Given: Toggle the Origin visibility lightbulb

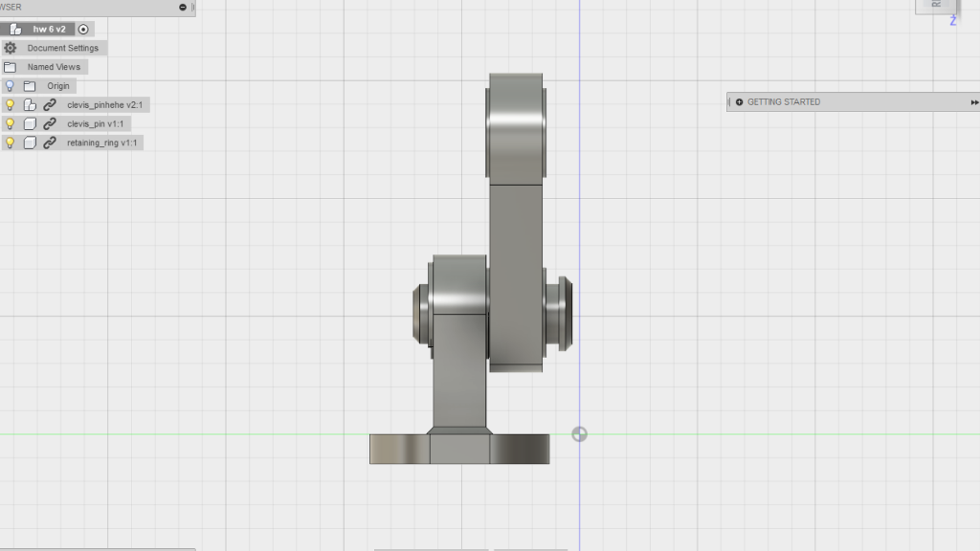Looking at the screenshot, I should (10, 85).
